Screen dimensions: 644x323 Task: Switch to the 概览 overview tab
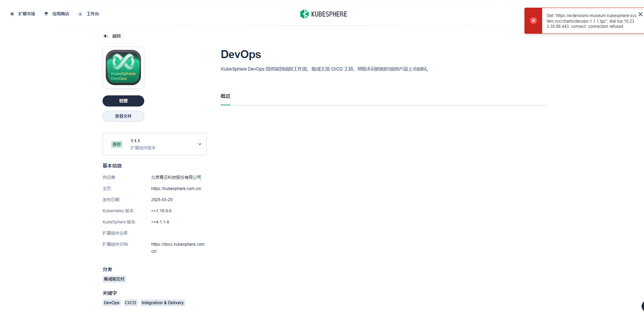pyautogui.click(x=226, y=96)
